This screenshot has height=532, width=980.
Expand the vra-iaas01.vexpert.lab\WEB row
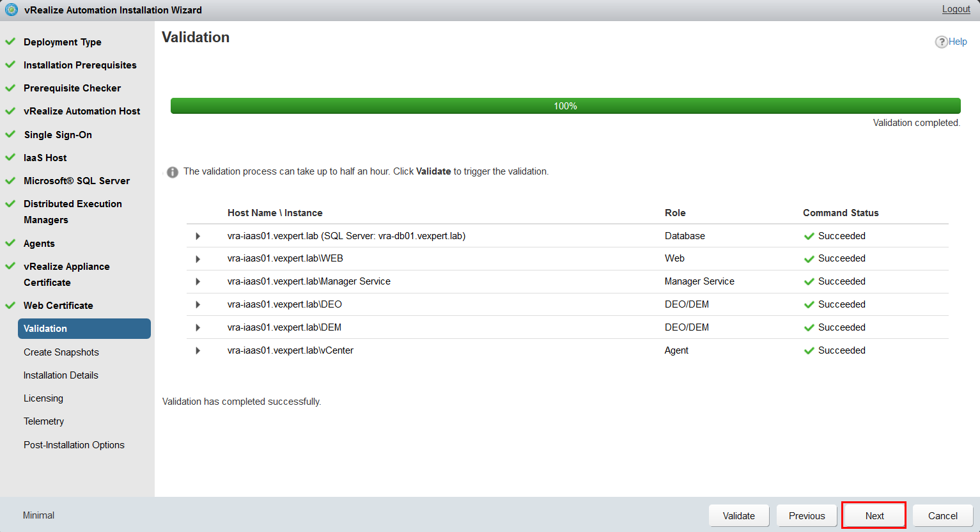click(198, 259)
